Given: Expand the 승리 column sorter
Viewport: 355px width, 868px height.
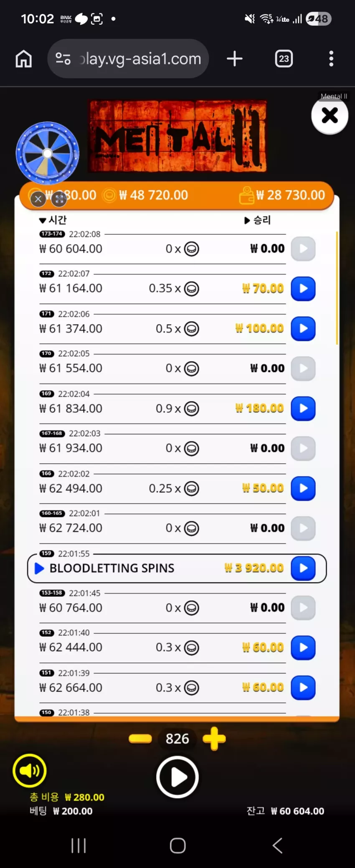Looking at the screenshot, I should point(258,220).
